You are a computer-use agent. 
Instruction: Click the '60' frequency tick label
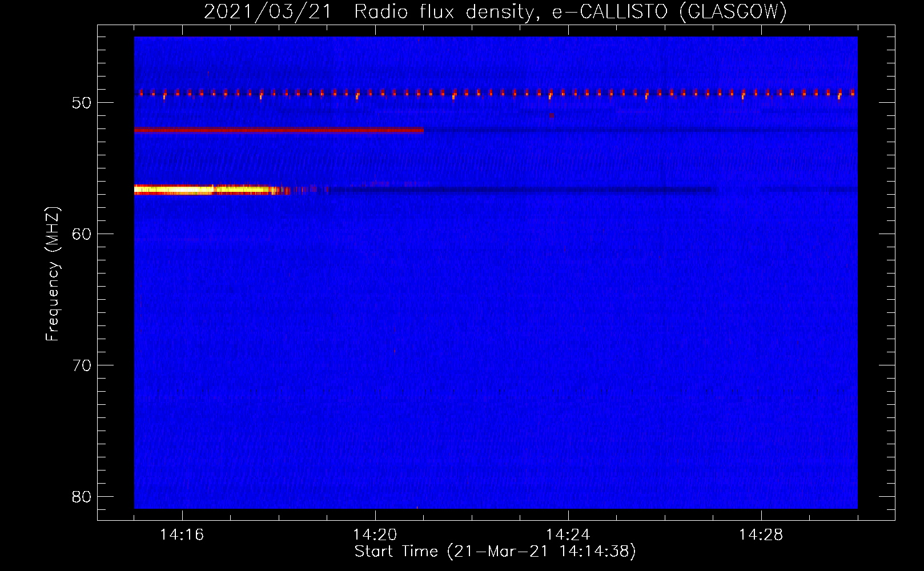(x=82, y=234)
